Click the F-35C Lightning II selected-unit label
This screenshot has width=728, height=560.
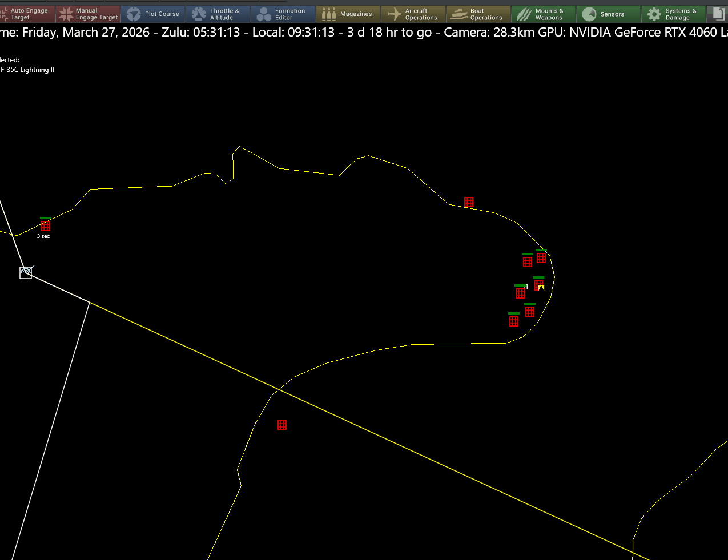(27, 70)
